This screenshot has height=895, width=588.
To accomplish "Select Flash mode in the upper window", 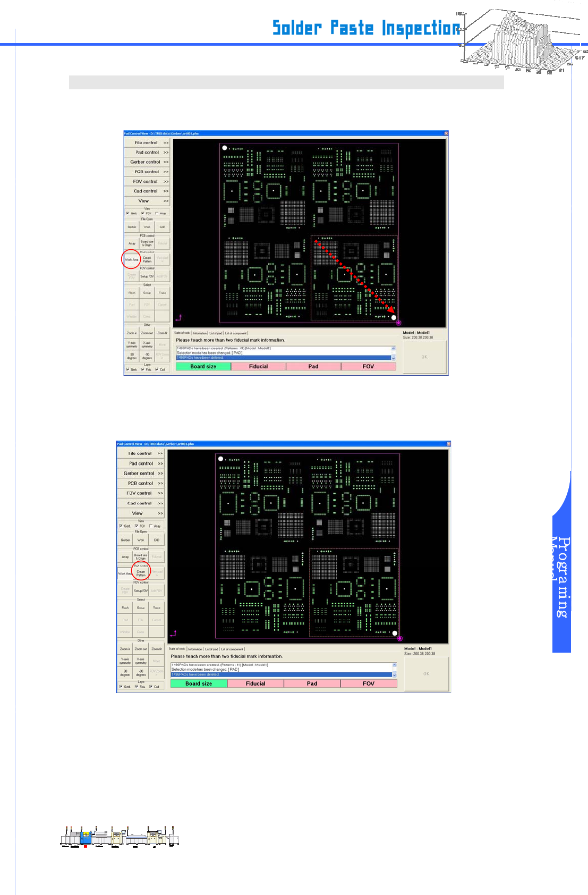I will point(132,293).
